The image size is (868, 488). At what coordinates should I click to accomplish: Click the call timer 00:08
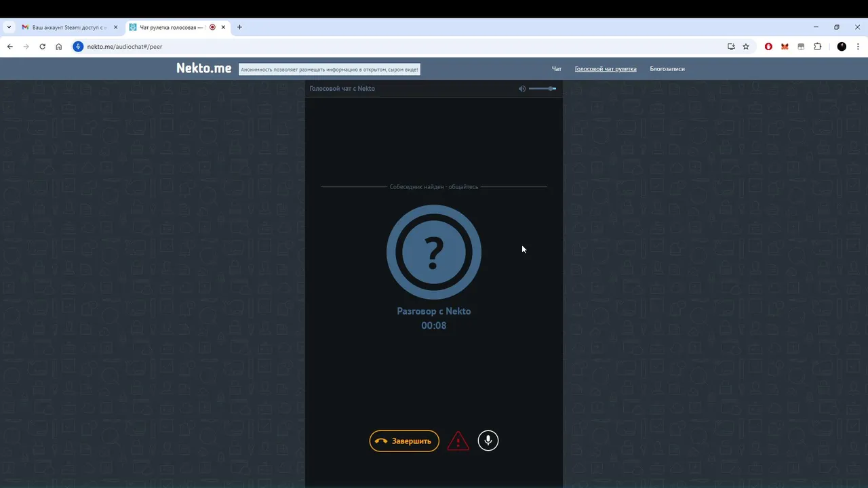(434, 325)
